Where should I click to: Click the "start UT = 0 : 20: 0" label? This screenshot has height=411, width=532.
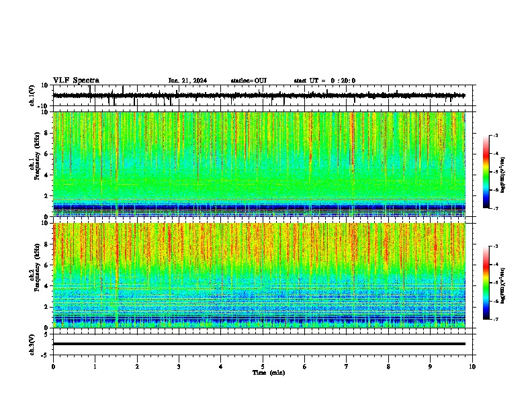coord(324,81)
